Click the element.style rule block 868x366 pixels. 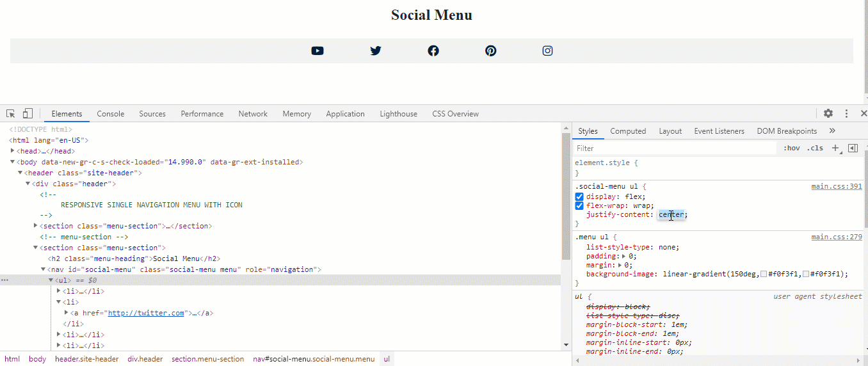click(718, 168)
